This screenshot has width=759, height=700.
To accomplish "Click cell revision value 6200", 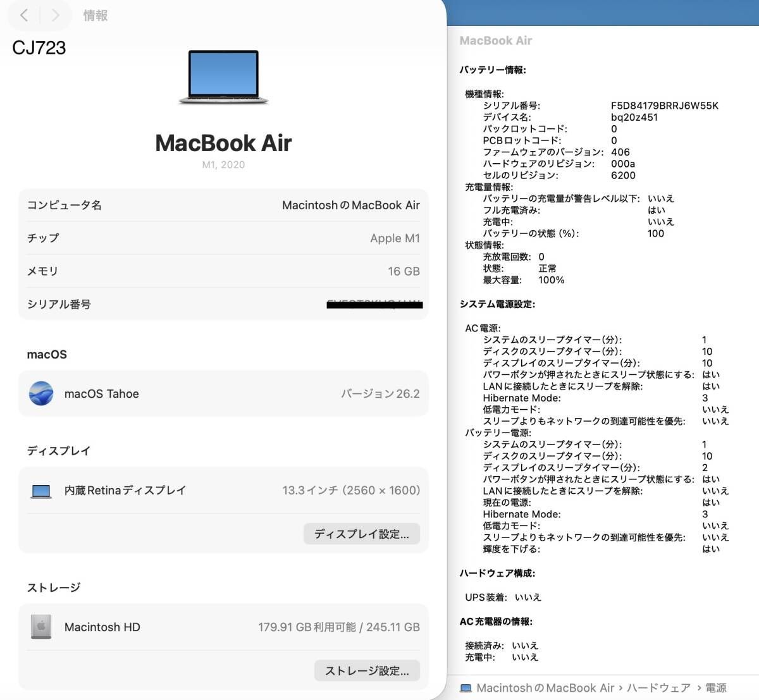I will [623, 175].
